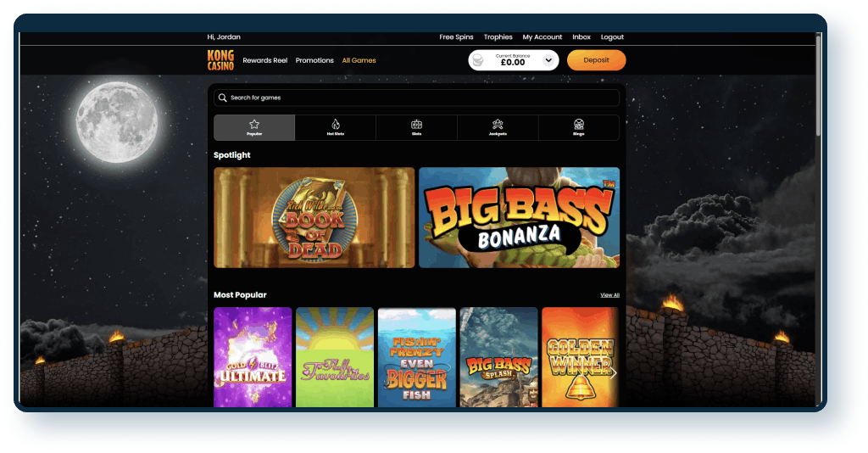Open the Slots category tab
Viewport: 868px width, 453px height.
pos(416,127)
